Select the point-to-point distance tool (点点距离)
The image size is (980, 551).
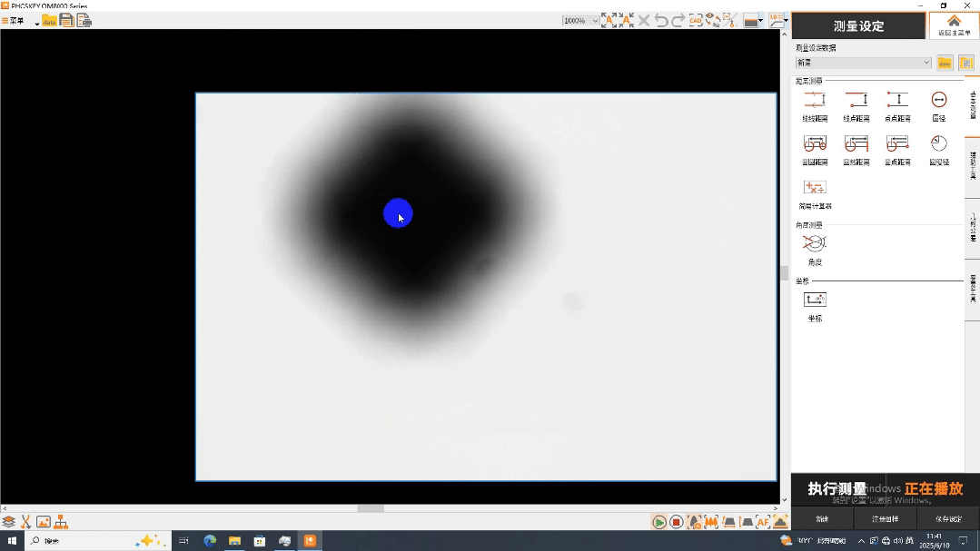[x=897, y=105]
